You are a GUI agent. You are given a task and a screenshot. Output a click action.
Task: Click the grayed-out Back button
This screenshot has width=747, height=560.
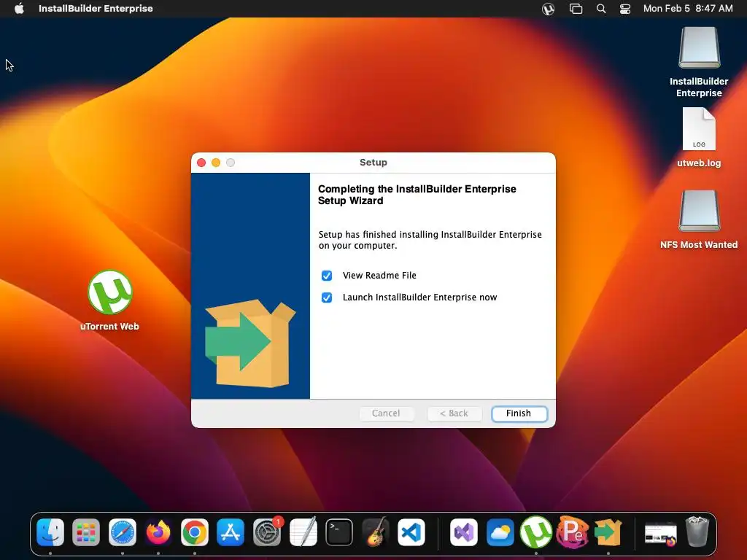(x=454, y=413)
